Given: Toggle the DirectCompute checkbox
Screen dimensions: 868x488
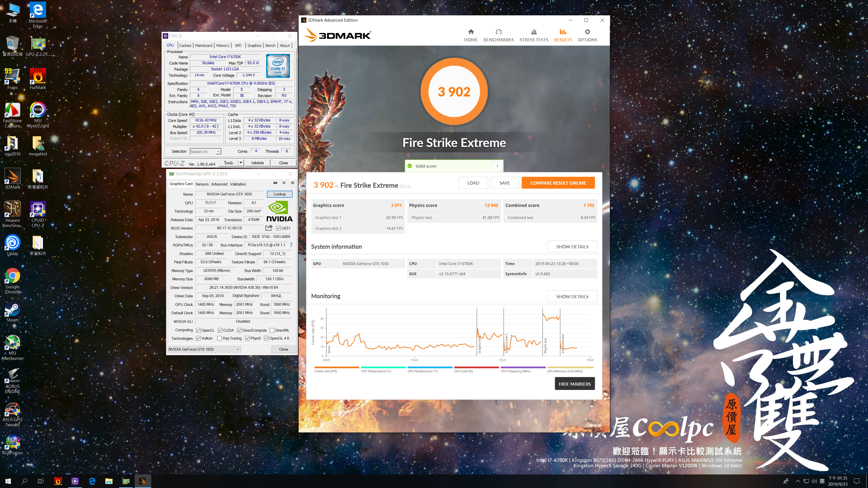Looking at the screenshot, I should 239,330.
